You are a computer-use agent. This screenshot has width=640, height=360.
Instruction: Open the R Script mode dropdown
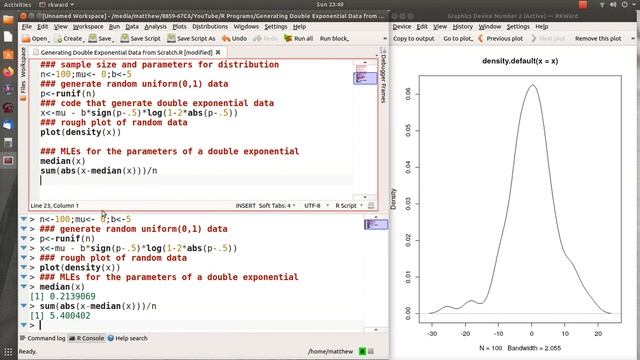pyautogui.click(x=349, y=206)
